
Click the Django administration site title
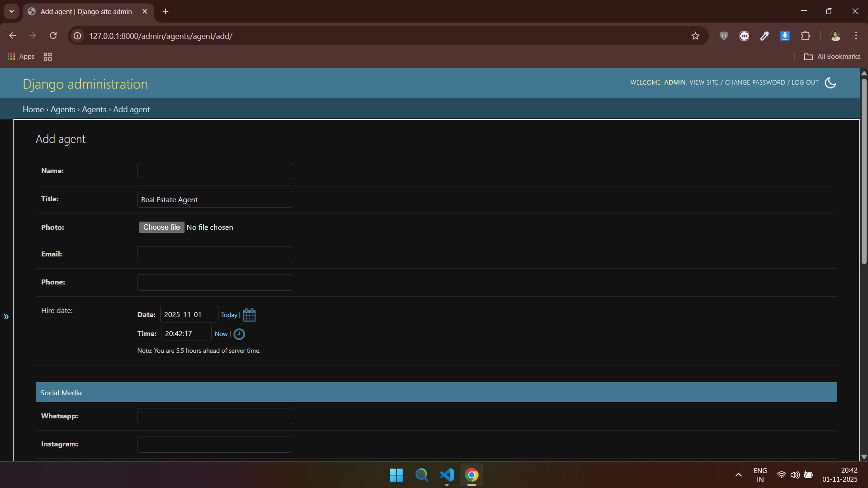(x=85, y=84)
